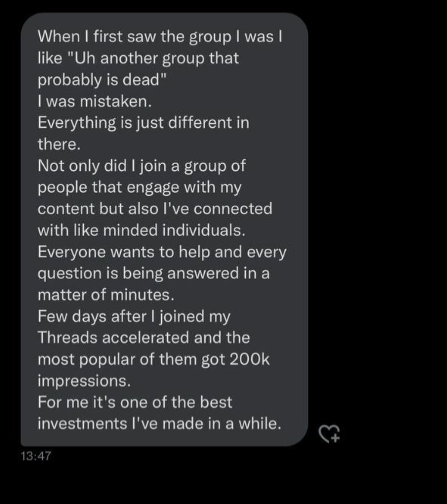
Task: Click the line "content but also I've connected"
Action: tap(155, 209)
